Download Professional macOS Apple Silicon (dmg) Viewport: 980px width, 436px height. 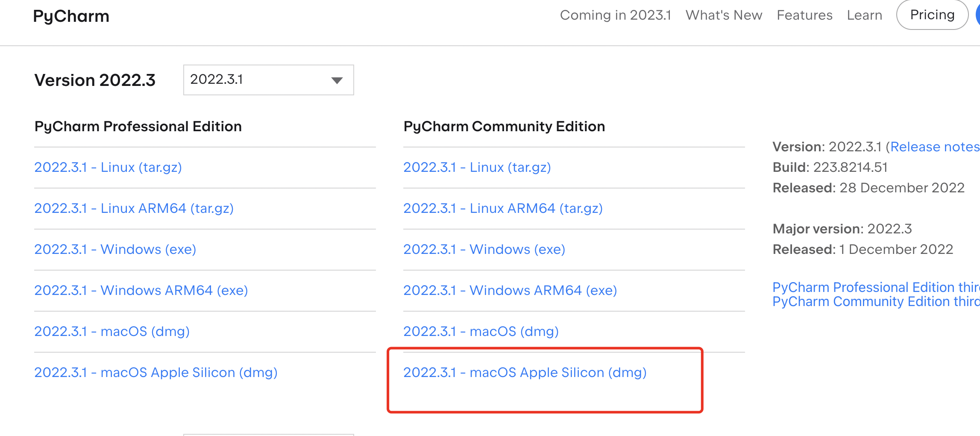(x=156, y=372)
